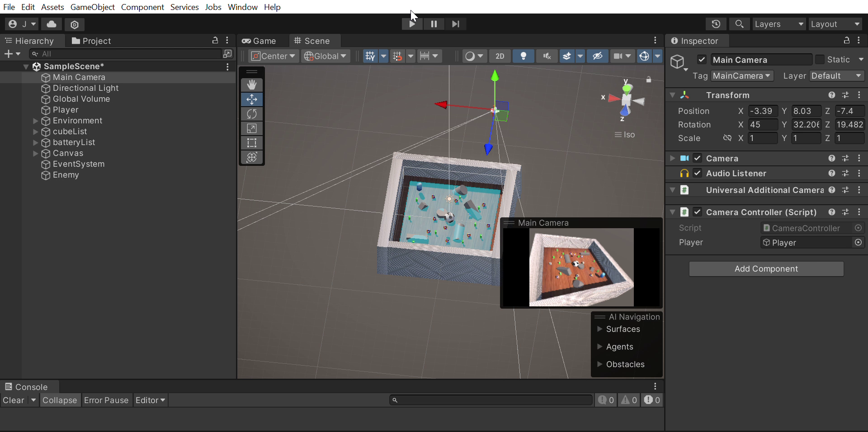Open the editor search with the magnifier icon
This screenshot has height=432, width=868.
(739, 24)
